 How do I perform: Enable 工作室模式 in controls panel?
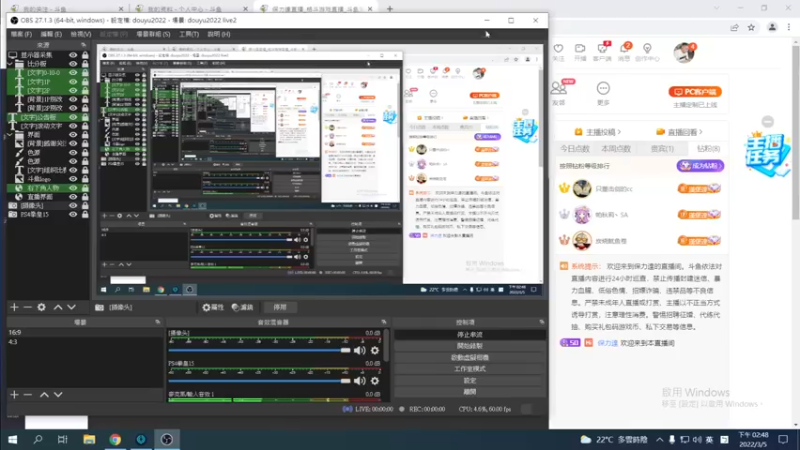(469, 369)
